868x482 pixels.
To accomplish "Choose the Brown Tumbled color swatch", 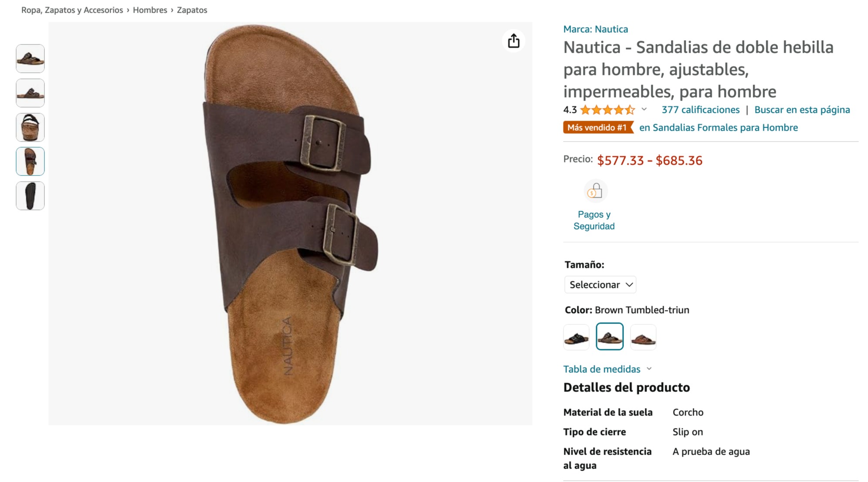I will 610,337.
